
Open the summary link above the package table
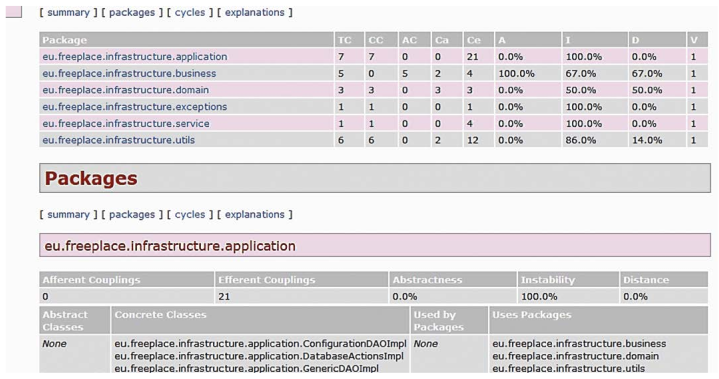point(68,12)
